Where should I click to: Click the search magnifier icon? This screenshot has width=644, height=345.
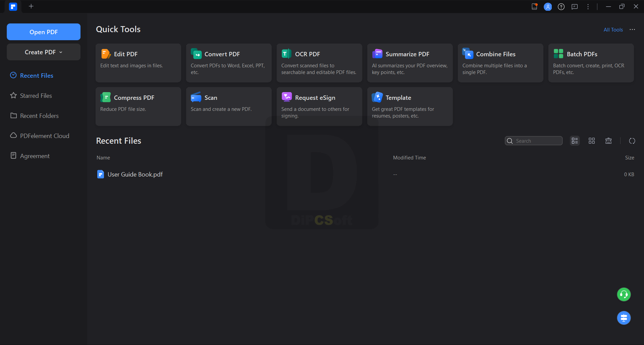[510, 141]
